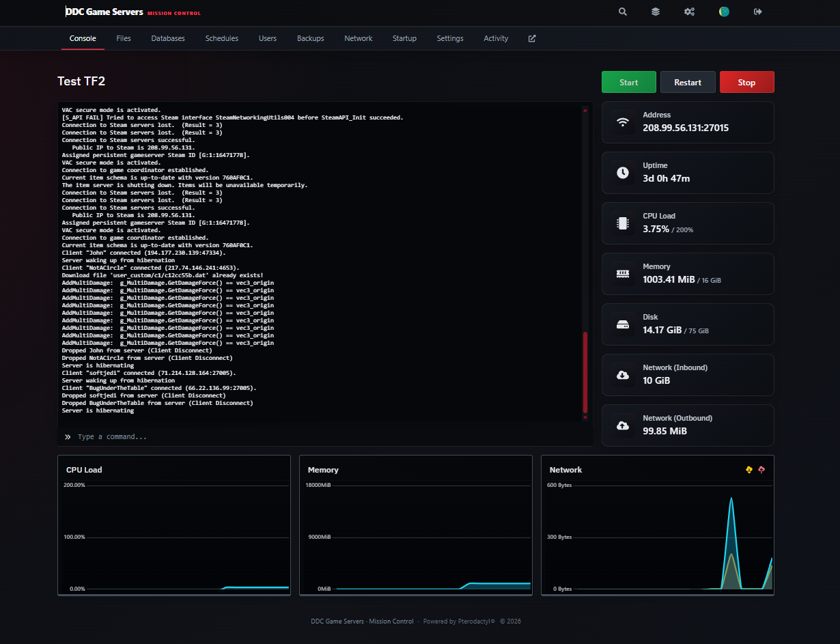Click console scrollbar up arrow
The height and width of the screenshot is (644, 840).
(585, 109)
